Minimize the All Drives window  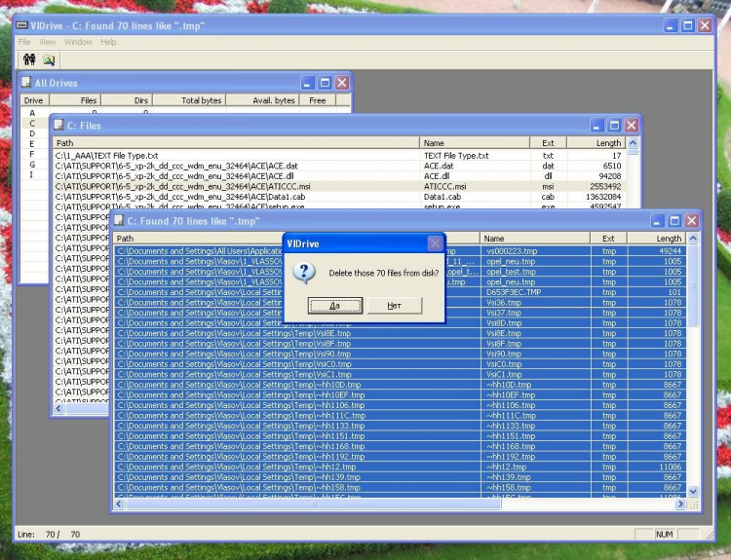point(307,83)
